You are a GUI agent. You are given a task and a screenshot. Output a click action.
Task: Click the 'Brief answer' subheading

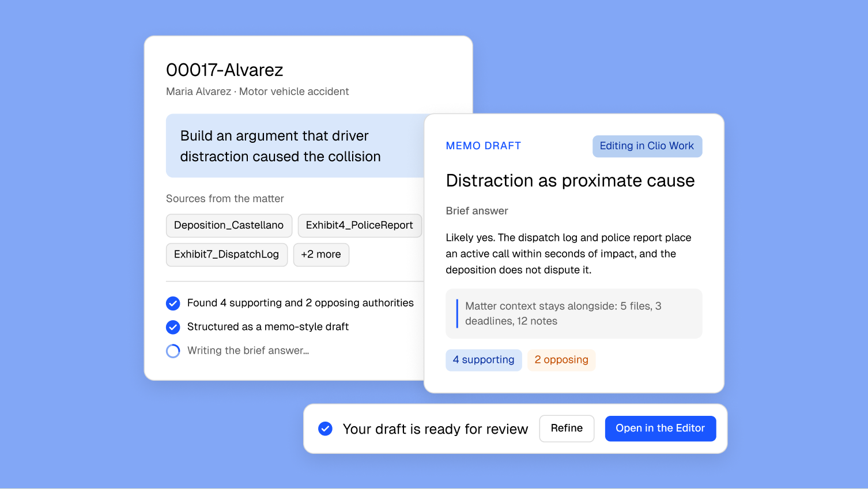point(477,211)
